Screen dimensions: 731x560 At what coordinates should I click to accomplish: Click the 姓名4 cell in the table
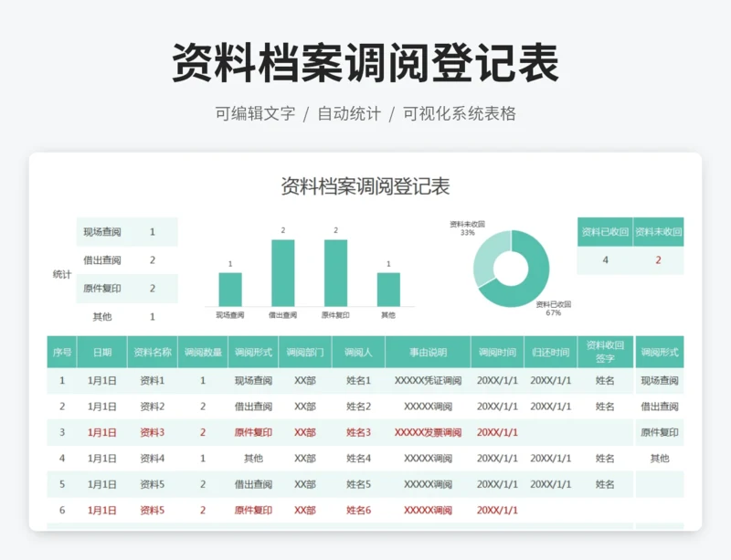(358, 459)
